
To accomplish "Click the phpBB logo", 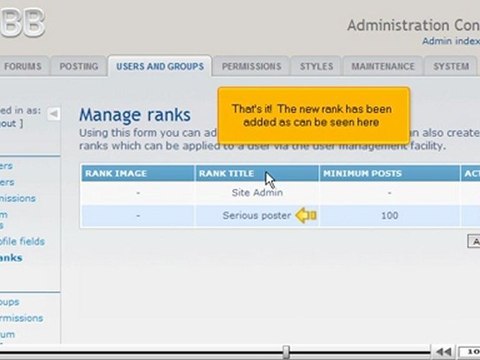I will click(x=22, y=22).
